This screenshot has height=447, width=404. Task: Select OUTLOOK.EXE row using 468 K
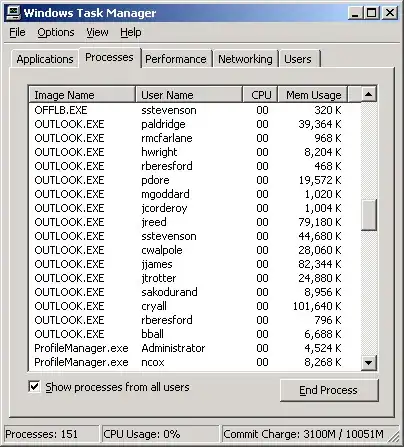click(x=195, y=166)
